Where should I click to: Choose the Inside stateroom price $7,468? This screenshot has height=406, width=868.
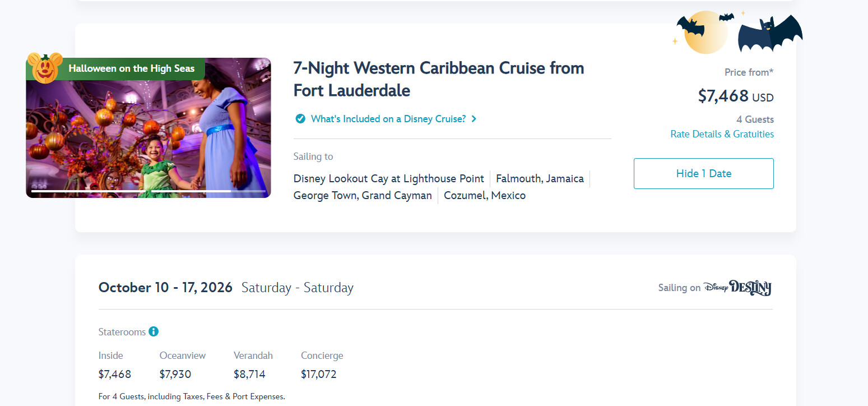click(x=115, y=374)
